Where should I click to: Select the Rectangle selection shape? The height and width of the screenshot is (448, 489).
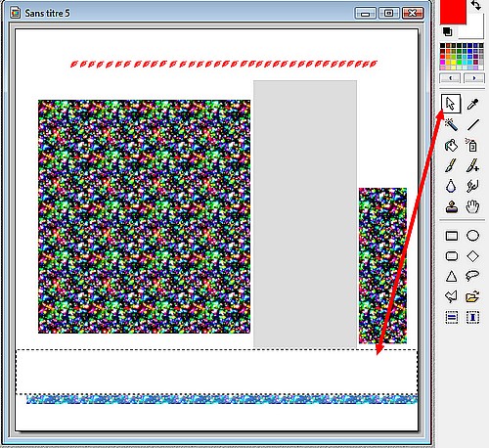[x=452, y=236]
